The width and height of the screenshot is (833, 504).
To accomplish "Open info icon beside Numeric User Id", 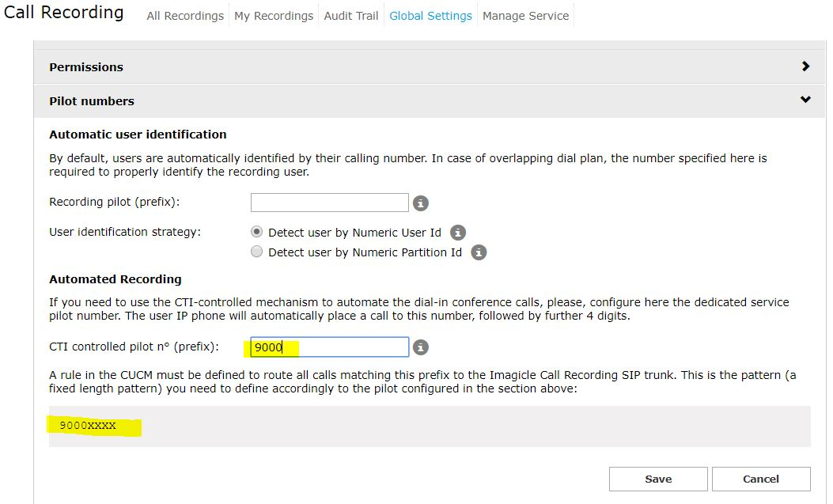I will tap(457, 233).
